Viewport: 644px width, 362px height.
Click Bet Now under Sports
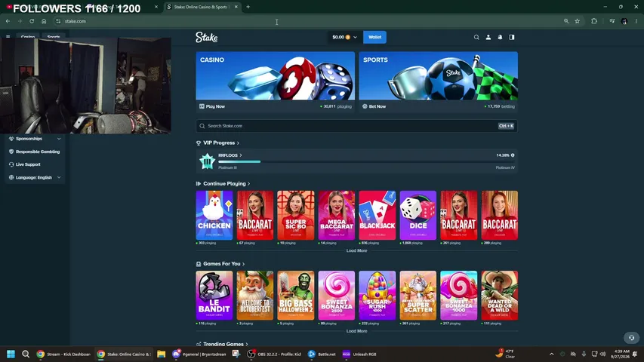(x=374, y=106)
